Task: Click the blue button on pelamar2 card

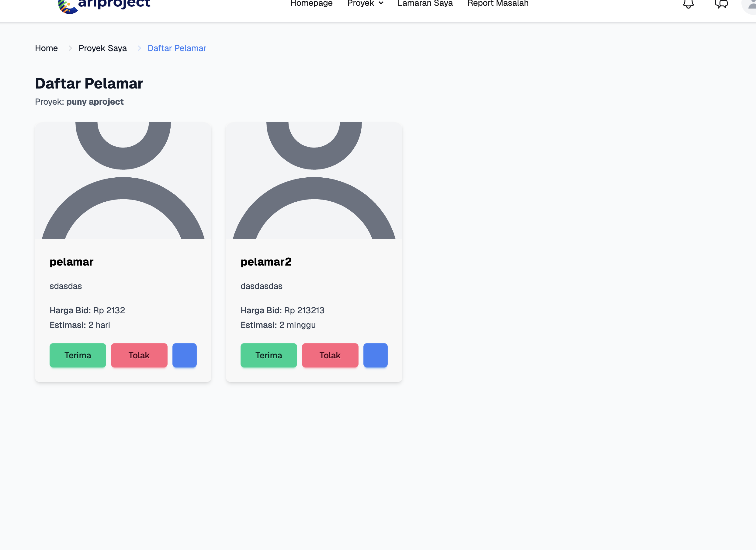Action: pyautogui.click(x=375, y=355)
